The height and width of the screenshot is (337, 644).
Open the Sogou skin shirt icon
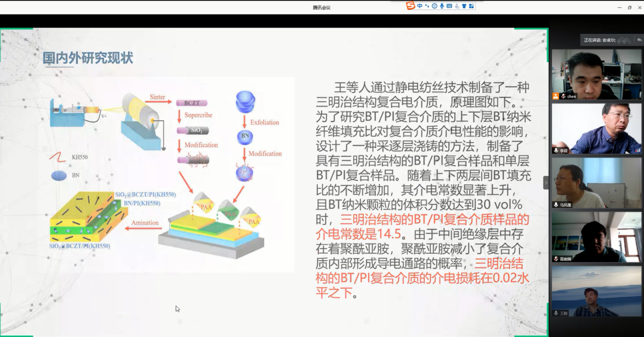coord(464,6)
